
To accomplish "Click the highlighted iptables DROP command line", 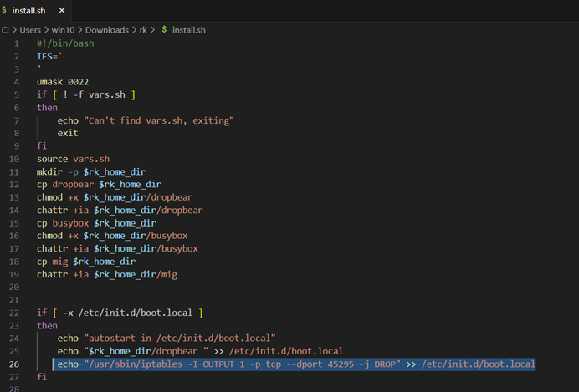I will click(x=295, y=364).
